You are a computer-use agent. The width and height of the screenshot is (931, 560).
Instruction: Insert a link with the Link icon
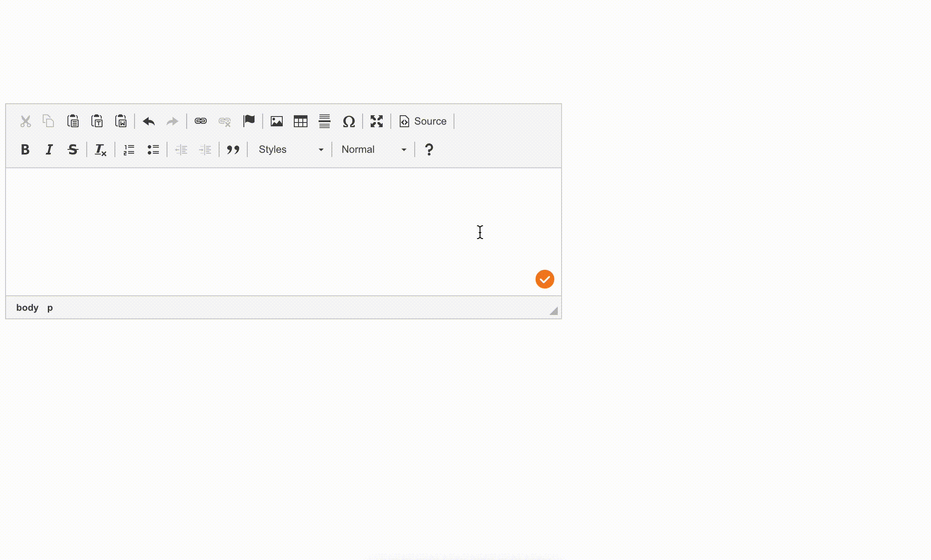[x=201, y=121]
